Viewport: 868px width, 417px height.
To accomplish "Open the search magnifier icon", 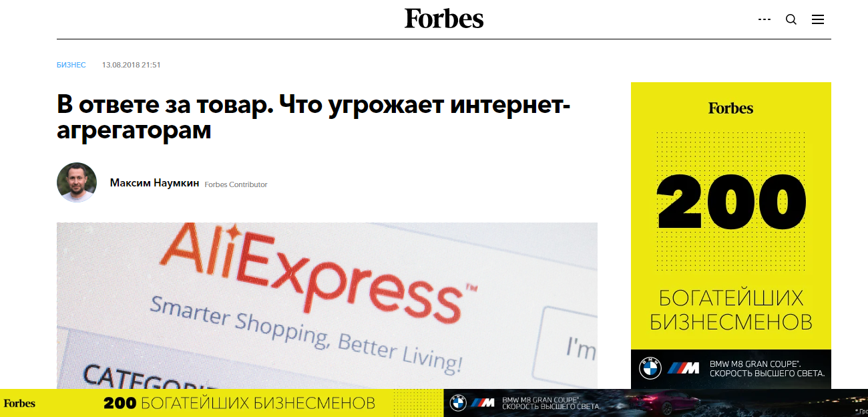I will (x=791, y=19).
